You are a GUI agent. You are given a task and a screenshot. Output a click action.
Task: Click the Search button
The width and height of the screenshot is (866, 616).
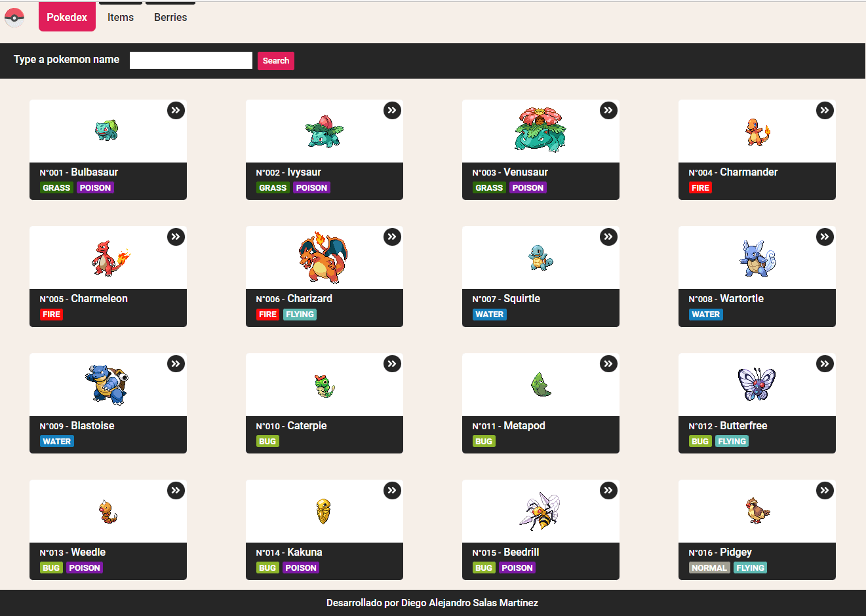[276, 61]
